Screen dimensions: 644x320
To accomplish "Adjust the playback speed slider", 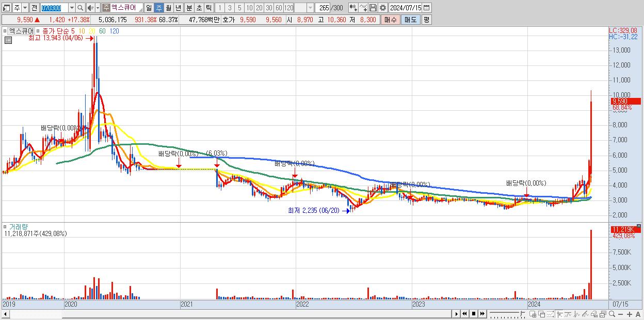I will [507, 314].
